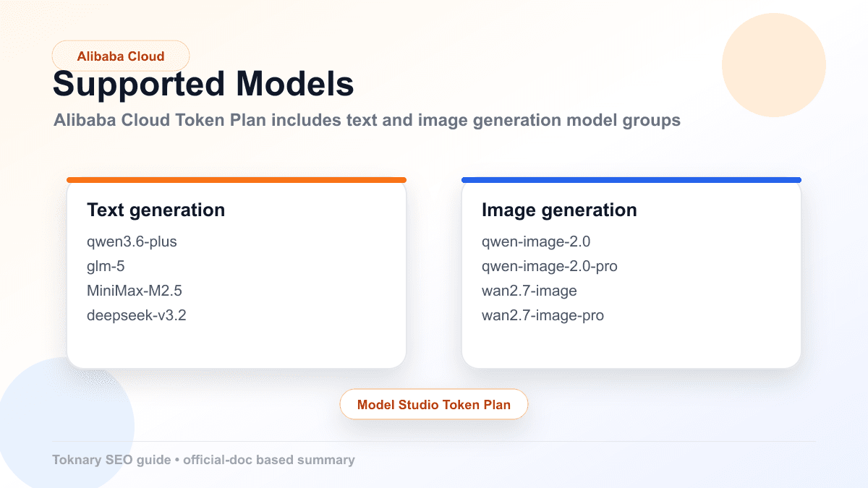The width and height of the screenshot is (868, 488).
Task: Select the glm-5 model entry
Action: click(106, 266)
